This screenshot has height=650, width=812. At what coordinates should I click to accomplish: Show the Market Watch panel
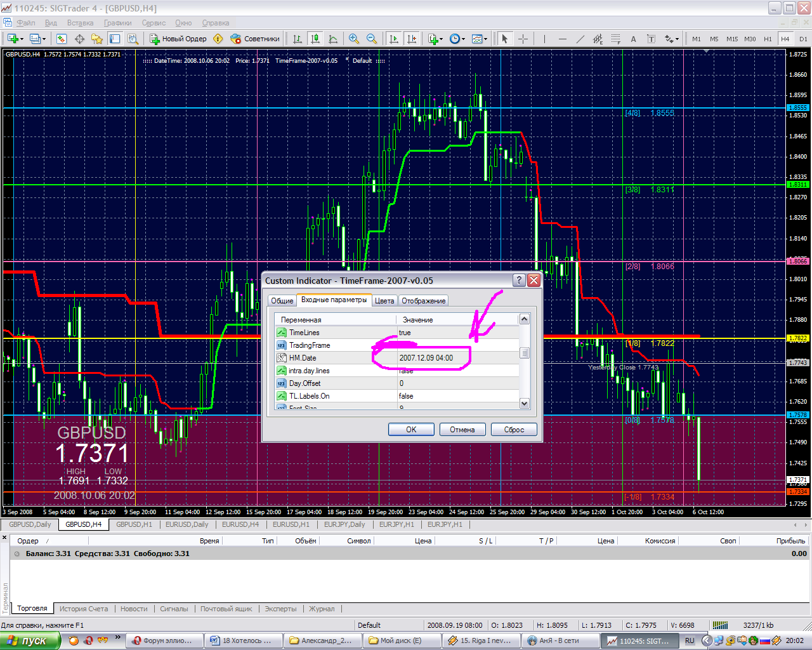61,39
